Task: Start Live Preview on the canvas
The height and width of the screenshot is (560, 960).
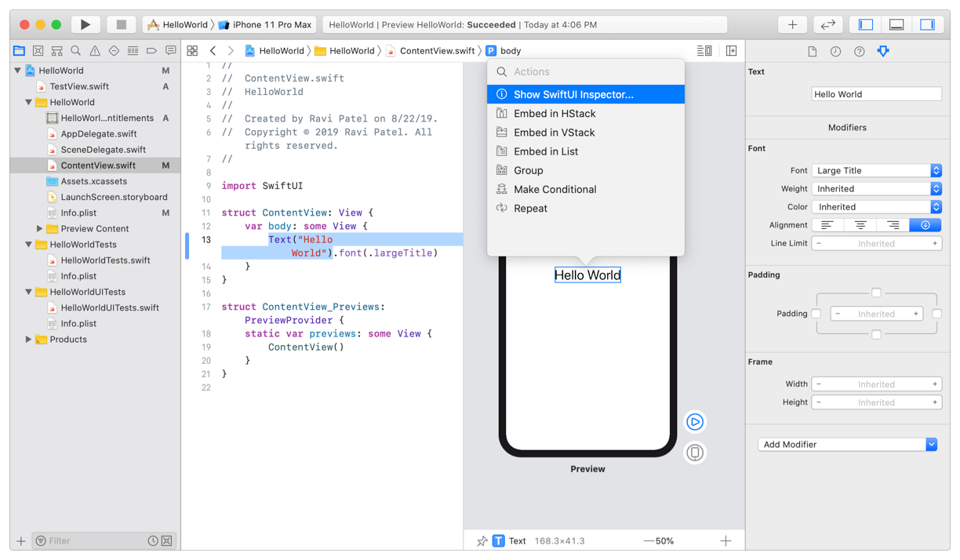Action: [x=695, y=422]
